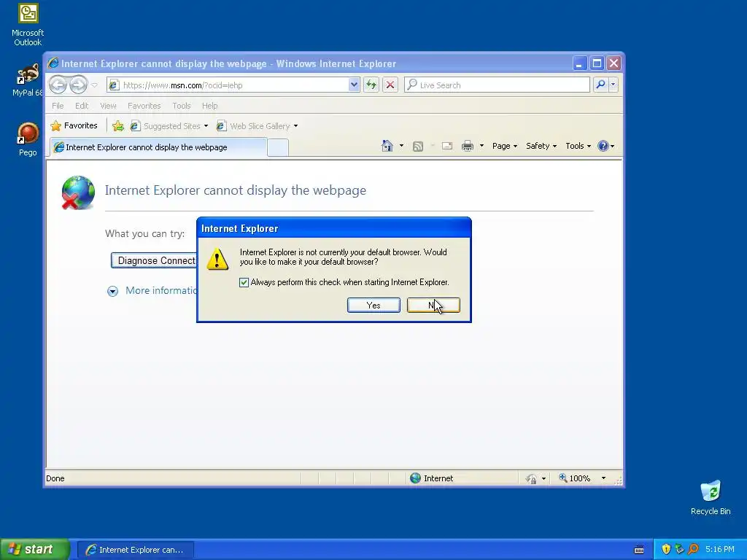Click the Print icon
Image resolution: width=747 pixels, height=560 pixels.
(468, 146)
